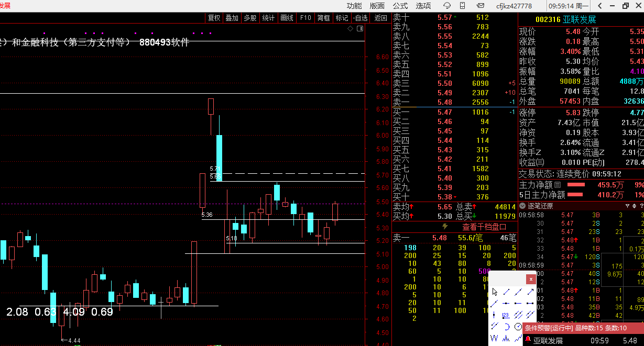Click account name cfjkz427778
Viewport: 644px width, 346px height.
coord(514,6)
